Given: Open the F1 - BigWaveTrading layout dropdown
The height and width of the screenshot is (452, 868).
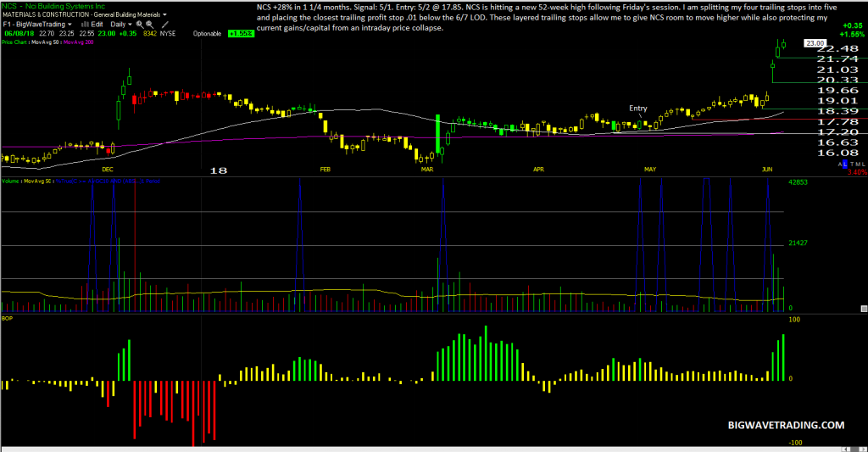Looking at the screenshot, I should point(70,25).
